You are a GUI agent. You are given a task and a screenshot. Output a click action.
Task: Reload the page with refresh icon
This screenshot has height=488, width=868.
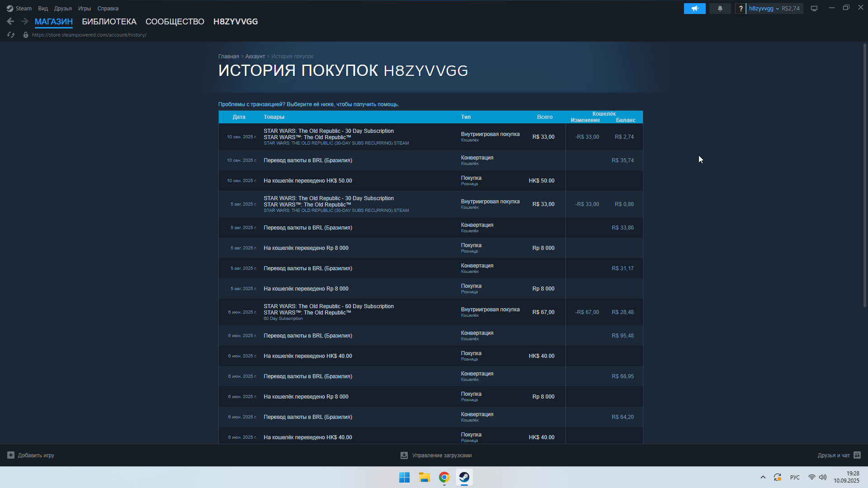click(11, 35)
